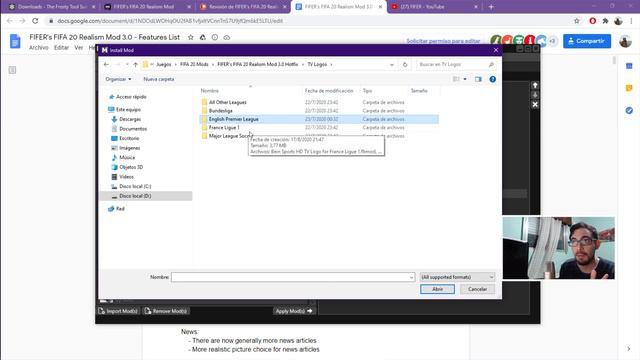Viewport: 640px width, 360px height.
Task: Open a new Chrome browser tab
Action: (x=491, y=7)
